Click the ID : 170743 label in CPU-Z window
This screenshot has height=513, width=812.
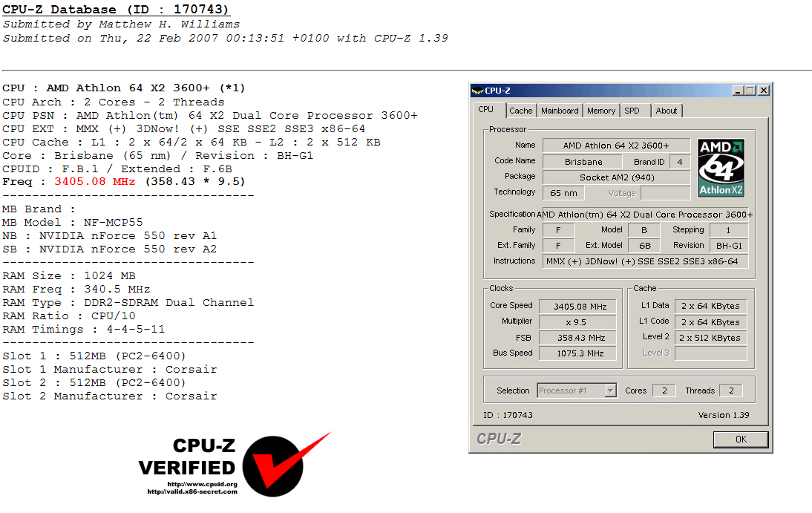[508, 415]
